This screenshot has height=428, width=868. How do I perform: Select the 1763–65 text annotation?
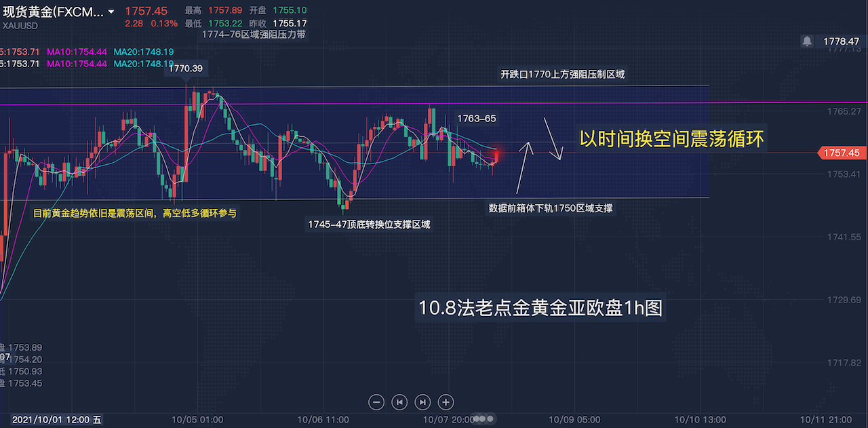(x=476, y=118)
